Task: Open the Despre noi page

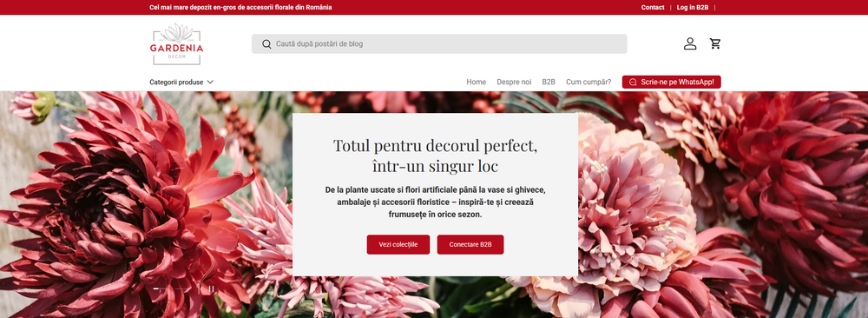Action: coord(514,82)
